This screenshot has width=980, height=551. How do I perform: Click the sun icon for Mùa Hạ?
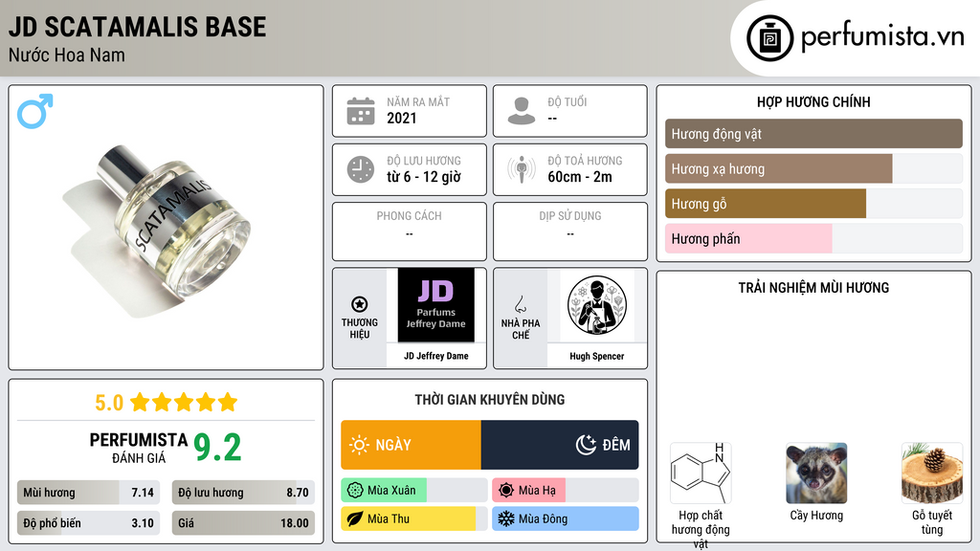[506, 491]
